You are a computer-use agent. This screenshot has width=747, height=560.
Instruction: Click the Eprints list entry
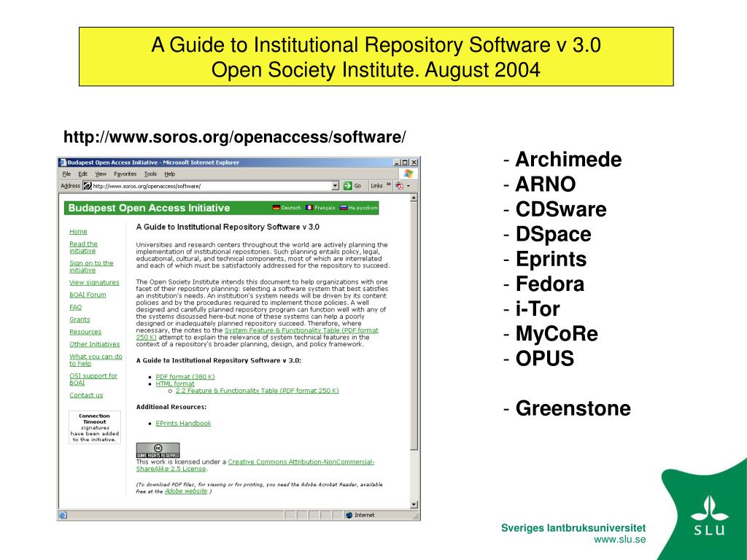tap(551, 259)
